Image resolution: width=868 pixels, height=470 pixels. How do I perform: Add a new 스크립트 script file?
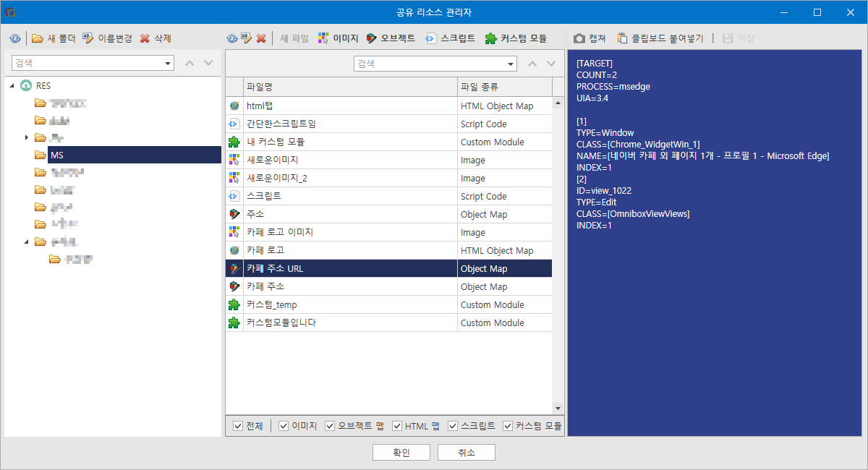pyautogui.click(x=450, y=38)
